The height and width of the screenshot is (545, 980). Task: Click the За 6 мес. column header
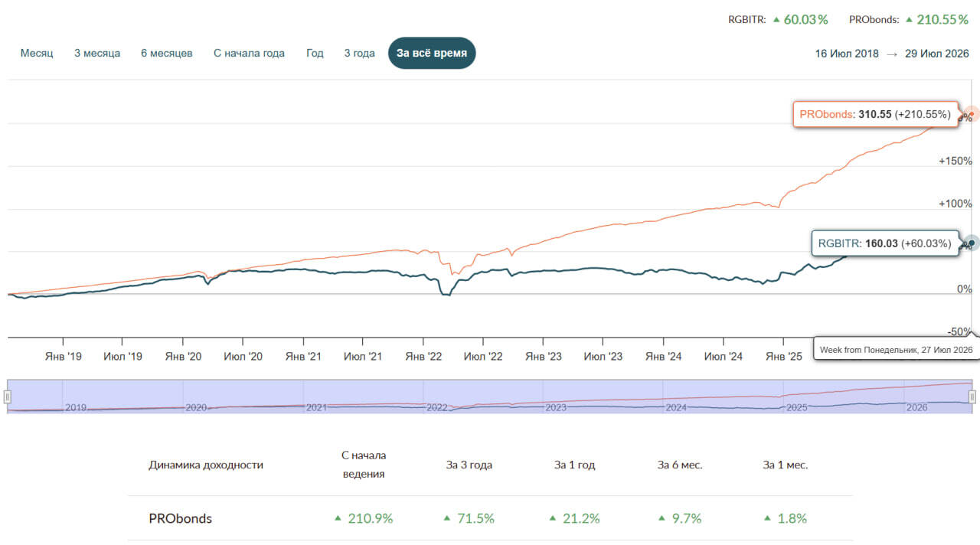coord(680,465)
